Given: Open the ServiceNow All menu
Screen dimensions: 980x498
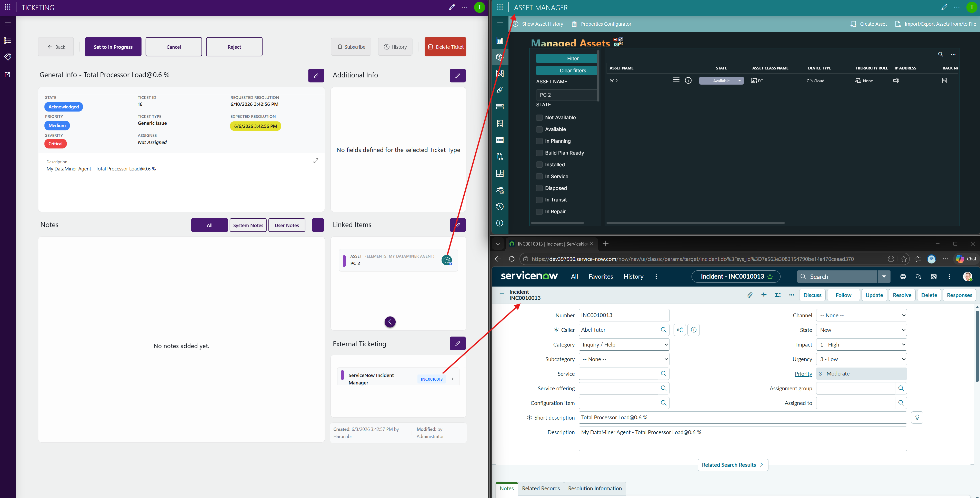Looking at the screenshot, I should [574, 277].
